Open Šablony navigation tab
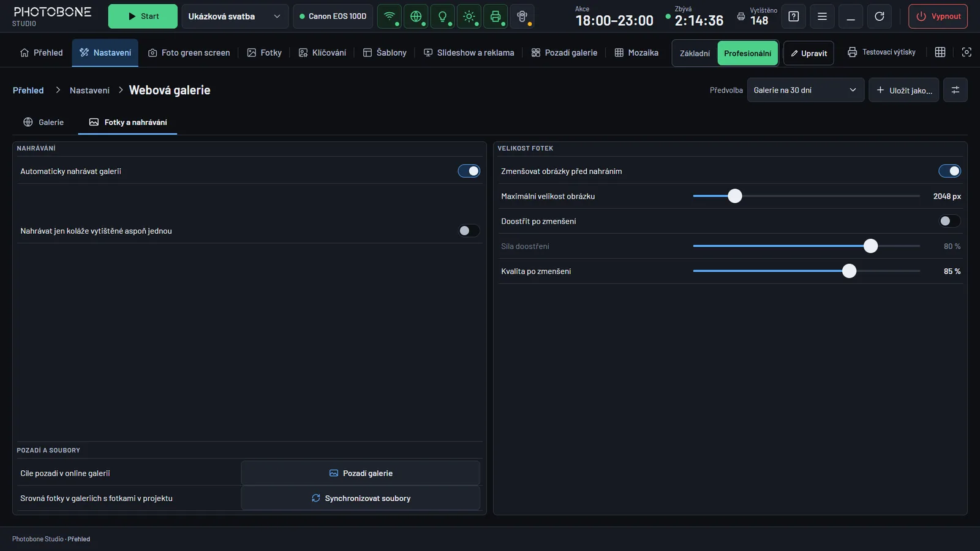The width and height of the screenshot is (980, 551). coord(385,53)
